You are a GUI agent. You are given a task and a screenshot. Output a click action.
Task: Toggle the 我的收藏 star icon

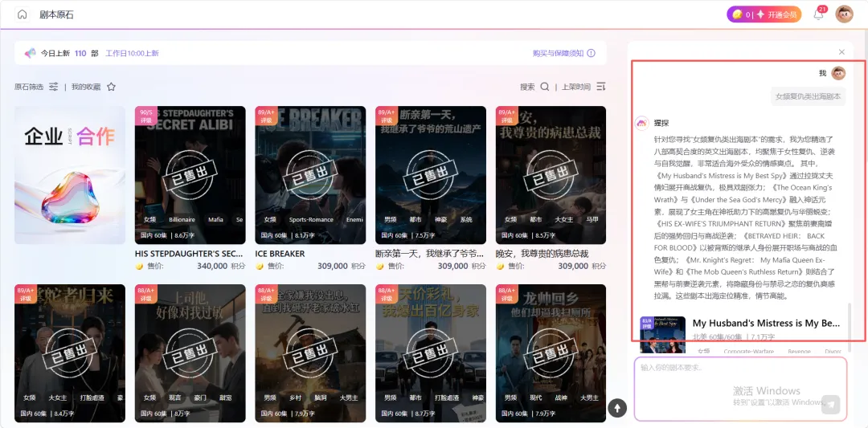(111, 87)
